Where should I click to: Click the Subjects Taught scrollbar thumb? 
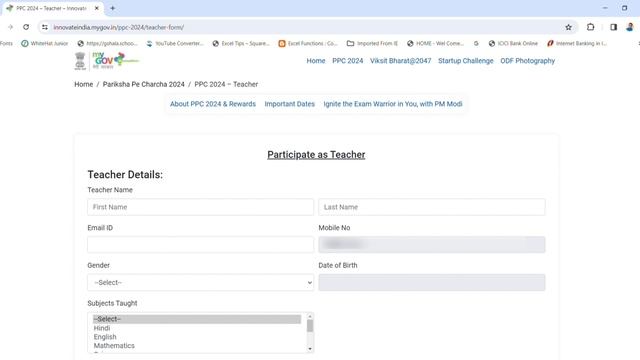pos(310,326)
